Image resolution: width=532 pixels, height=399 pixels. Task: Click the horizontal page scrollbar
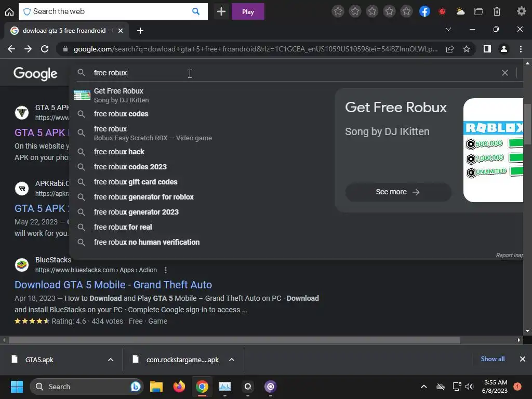click(x=234, y=340)
